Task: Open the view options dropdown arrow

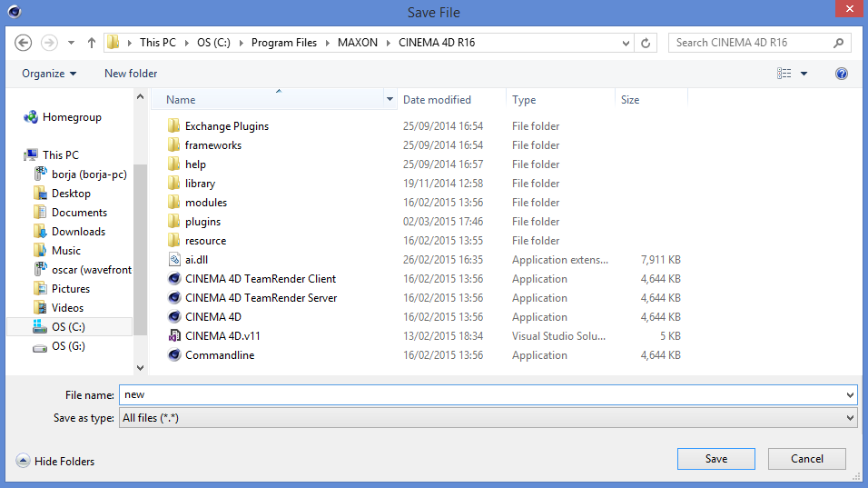Action: click(x=804, y=74)
